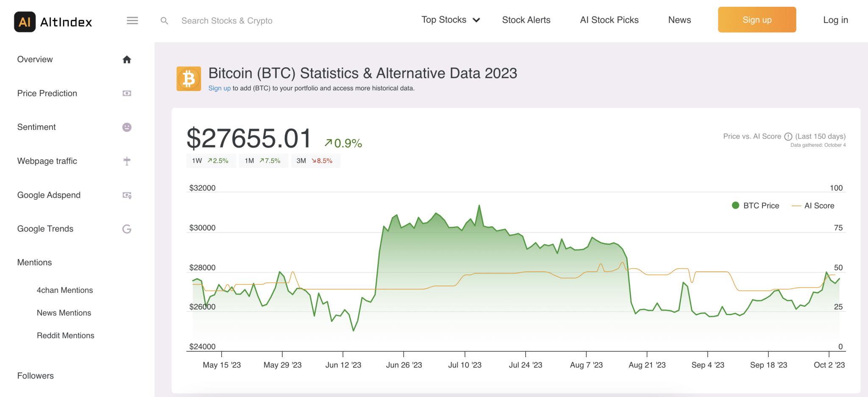Image resolution: width=868 pixels, height=397 pixels.
Task: Click the Sentiment face icon
Action: 127,127
